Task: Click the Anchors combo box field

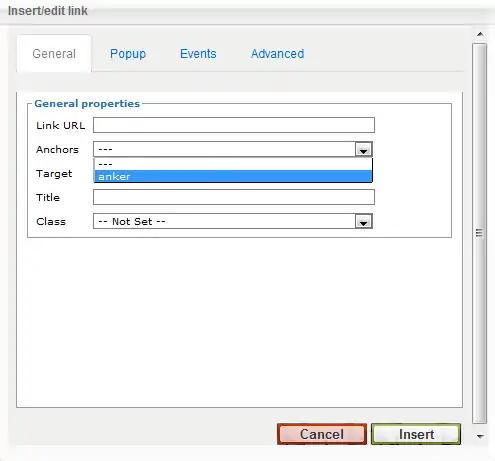Action: [x=233, y=149]
